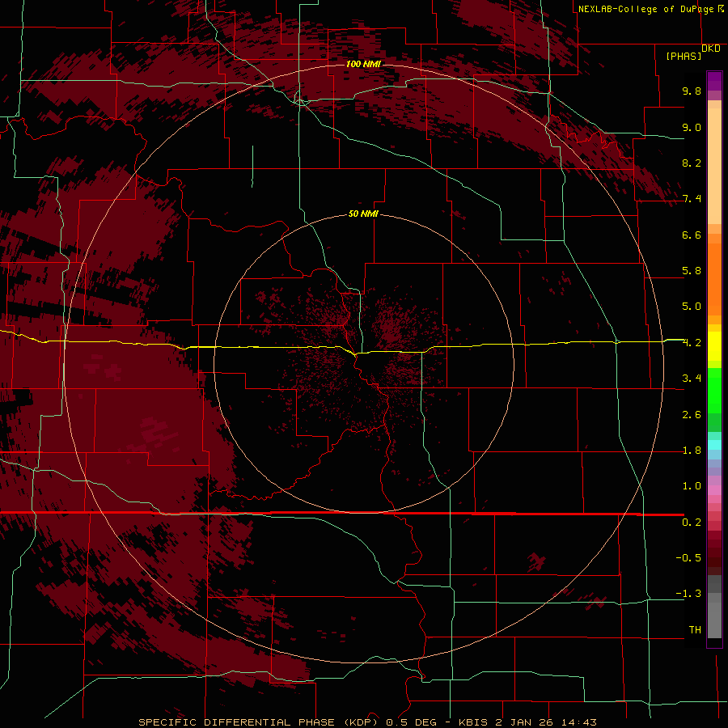Click the 5.0 value on the color scale
Image resolution: width=728 pixels, height=728 pixels.
pos(692,307)
